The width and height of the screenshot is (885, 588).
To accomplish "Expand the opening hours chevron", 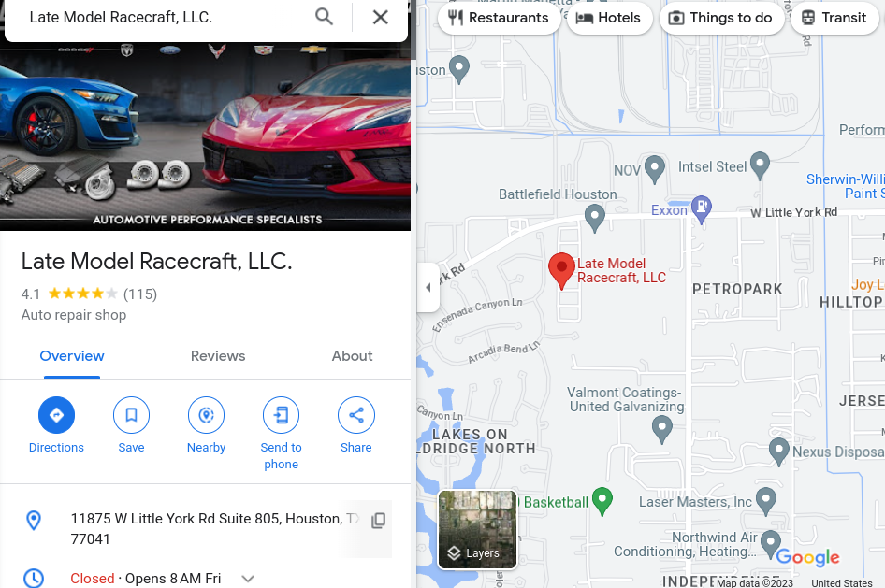I will tap(248, 579).
